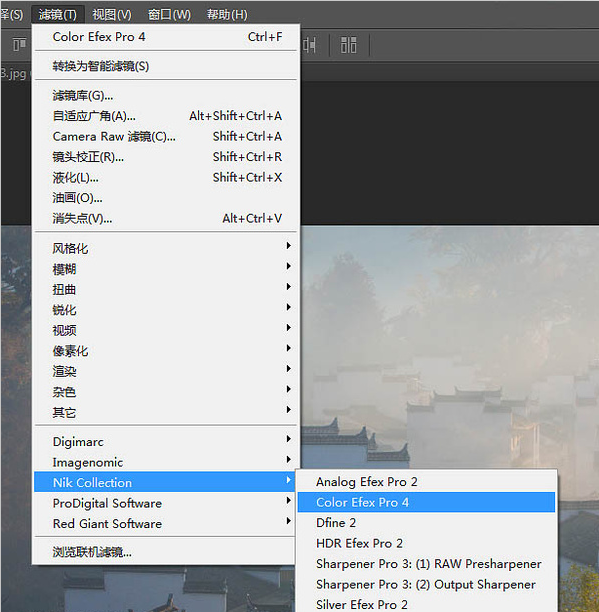Select Color Efex Pro 4 in Nik submenu
Screen dimensions: 599x612
[x=426, y=502]
